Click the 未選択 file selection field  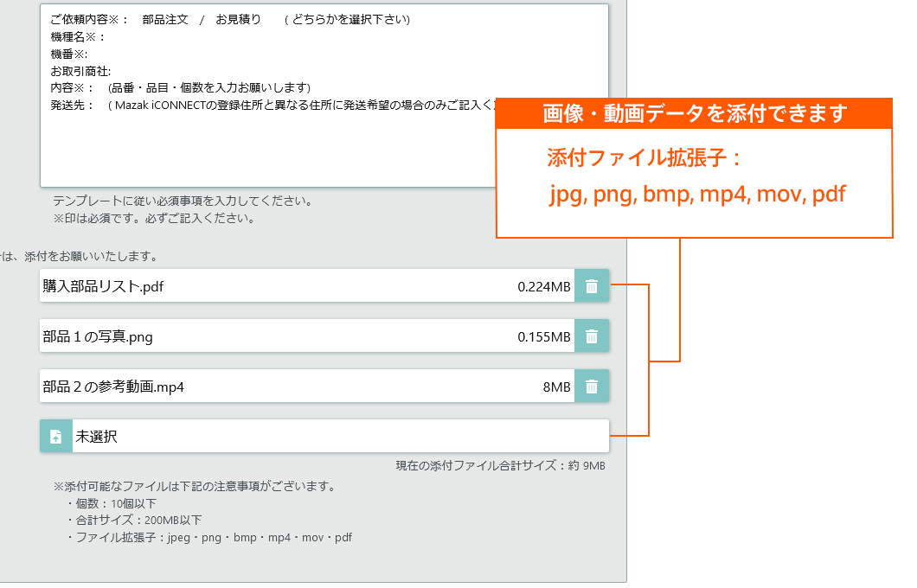260,436
